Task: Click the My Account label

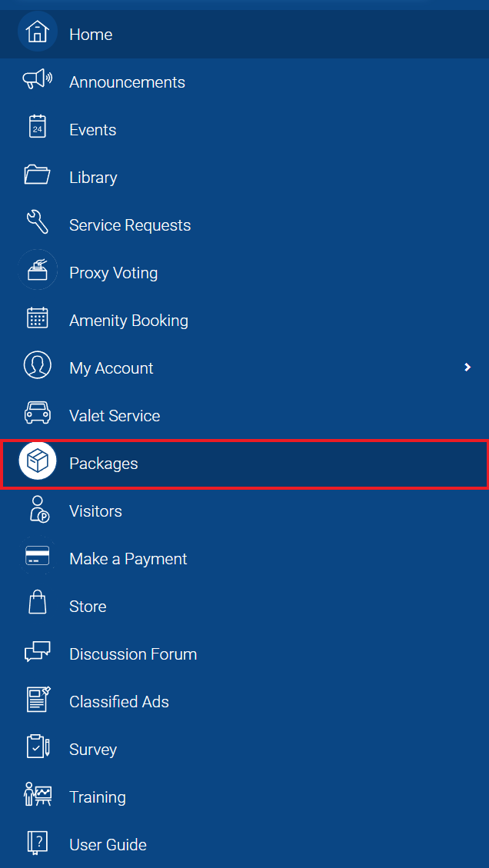Action: coord(111,368)
